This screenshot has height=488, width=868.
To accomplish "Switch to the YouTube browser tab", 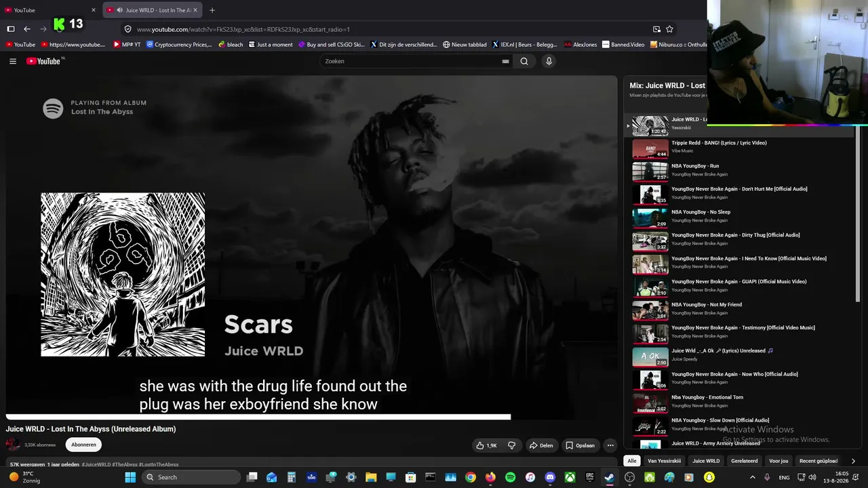I will point(51,10).
